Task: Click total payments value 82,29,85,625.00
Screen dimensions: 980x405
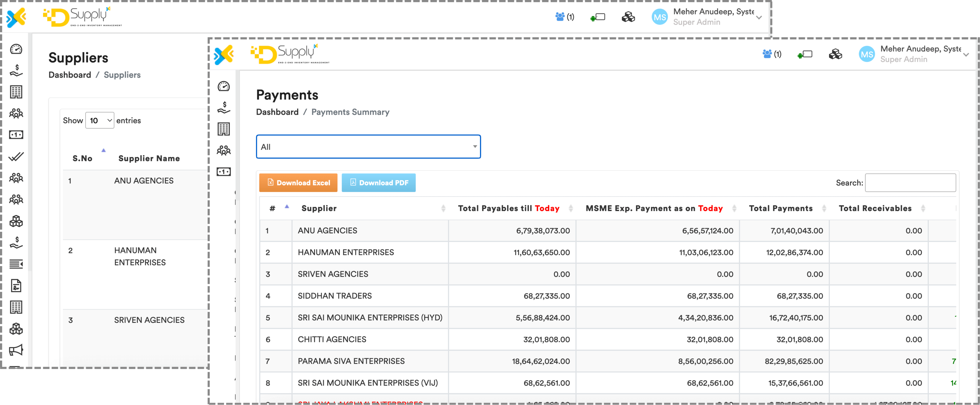Action: point(794,361)
